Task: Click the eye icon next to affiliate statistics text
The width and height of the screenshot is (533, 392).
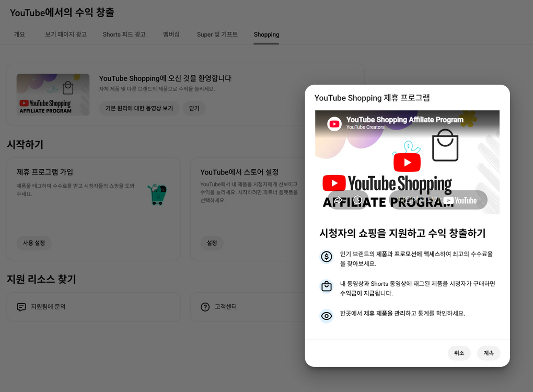Action: click(326, 316)
